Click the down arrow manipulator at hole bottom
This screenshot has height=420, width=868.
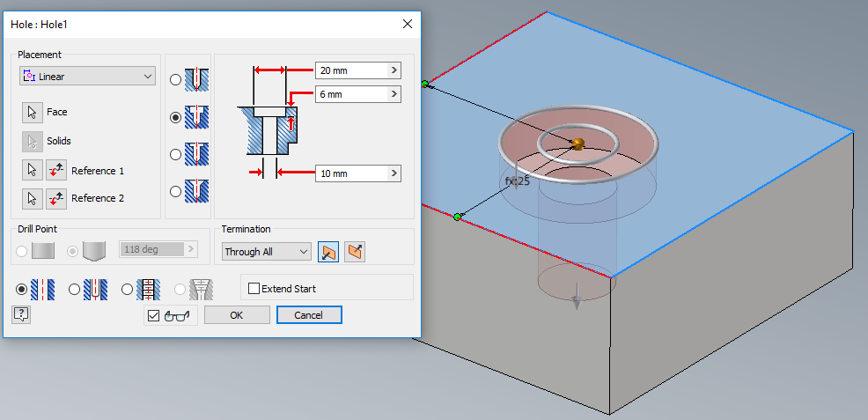coord(577,296)
